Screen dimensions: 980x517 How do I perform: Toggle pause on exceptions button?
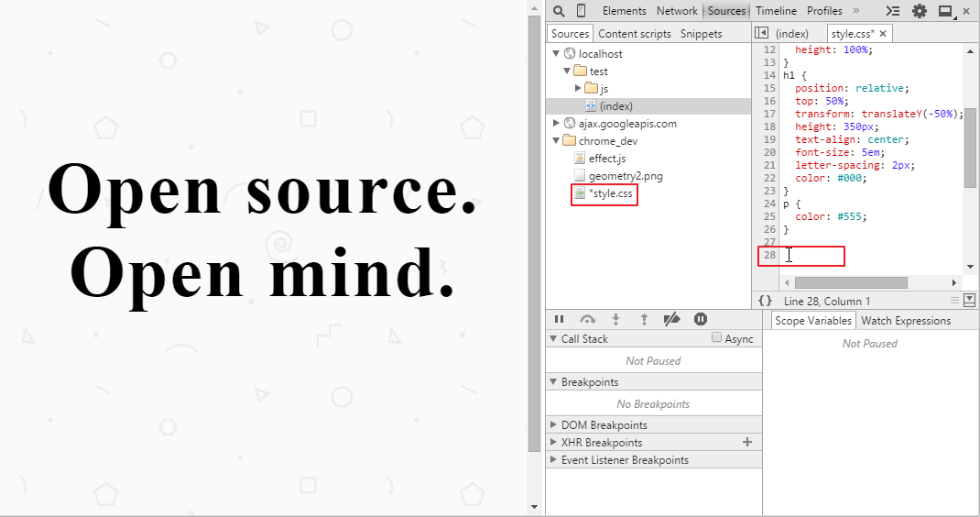pyautogui.click(x=701, y=319)
